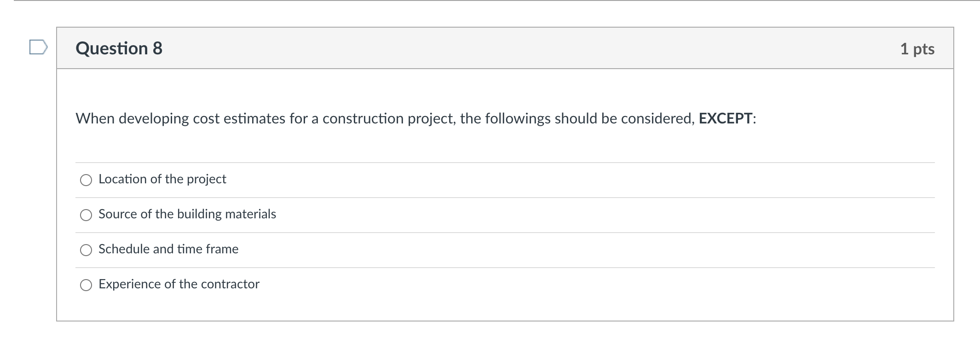Select 'Experience of the contractor' radio button
980x339 pixels.
(86, 286)
